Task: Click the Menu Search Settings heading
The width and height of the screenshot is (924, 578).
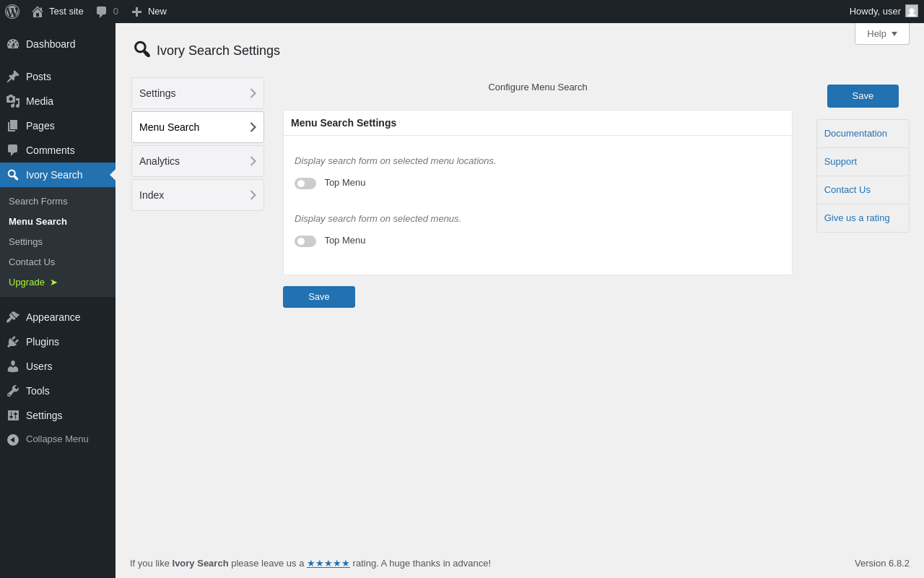Action: point(344,123)
